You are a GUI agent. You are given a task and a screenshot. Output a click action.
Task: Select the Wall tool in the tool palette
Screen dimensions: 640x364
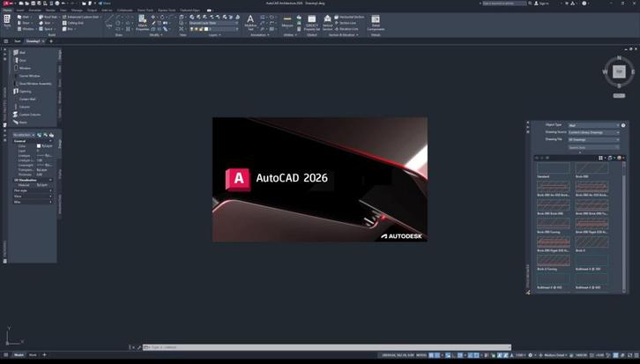(22, 52)
